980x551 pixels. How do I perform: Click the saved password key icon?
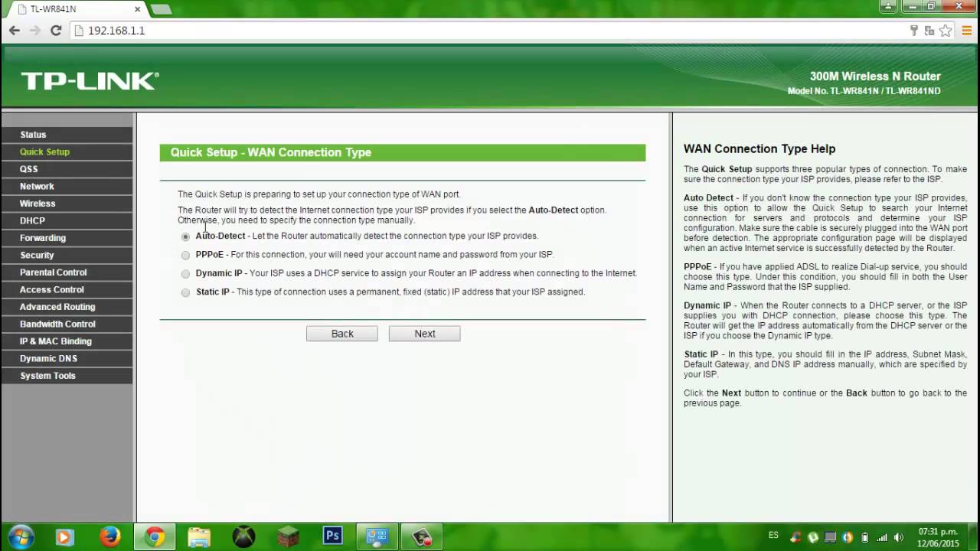coord(913,31)
